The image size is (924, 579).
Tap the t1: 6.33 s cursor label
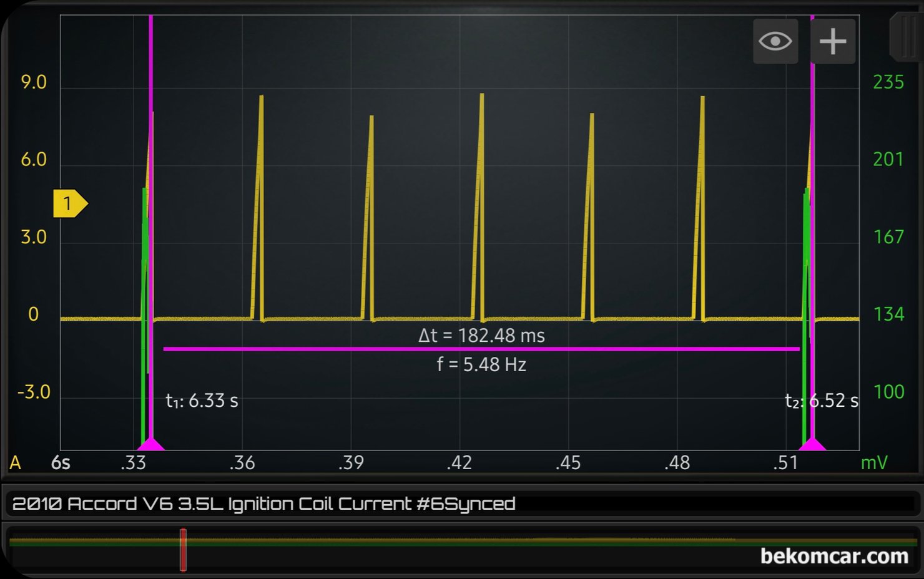coord(202,401)
